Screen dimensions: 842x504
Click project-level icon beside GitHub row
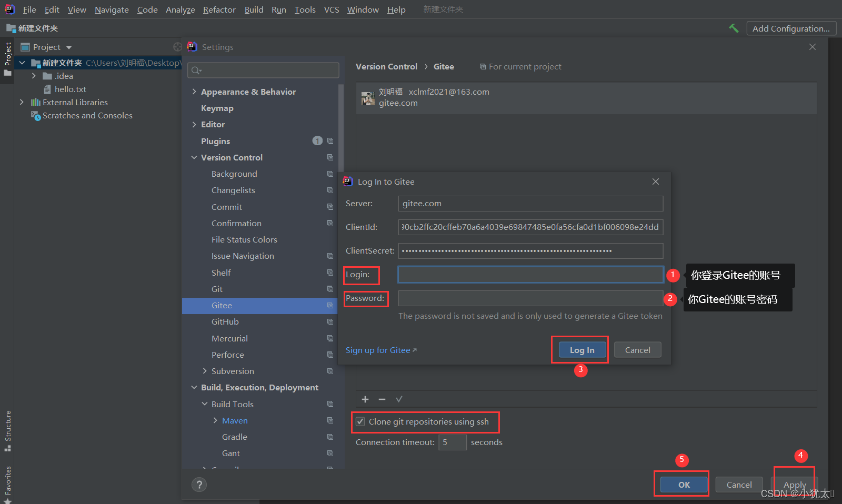point(330,321)
